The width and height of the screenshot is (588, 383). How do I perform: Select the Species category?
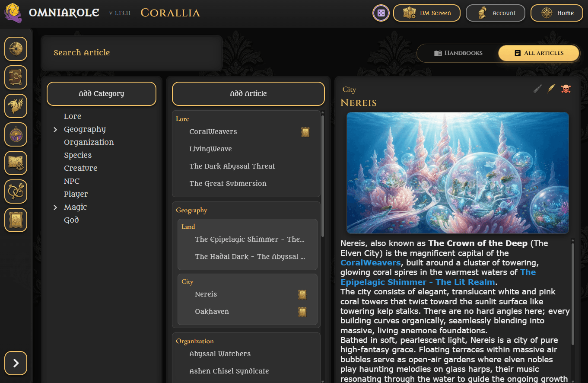78,155
